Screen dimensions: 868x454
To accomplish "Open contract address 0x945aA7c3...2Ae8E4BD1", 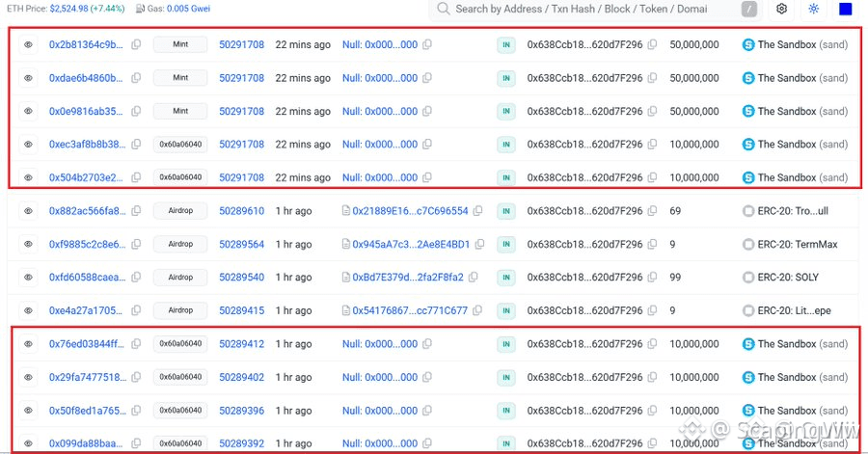I will (x=411, y=244).
